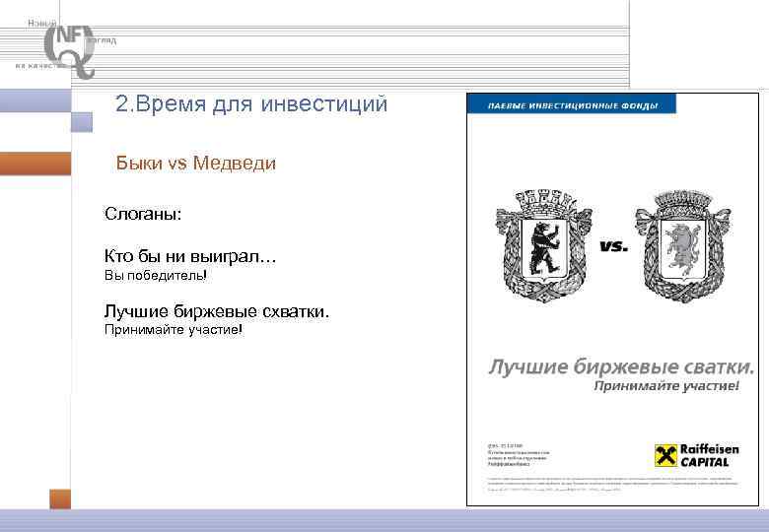This screenshot has height=532, width=769.
Task: Click the bear coat of arms emblem
Action: (x=544, y=245)
